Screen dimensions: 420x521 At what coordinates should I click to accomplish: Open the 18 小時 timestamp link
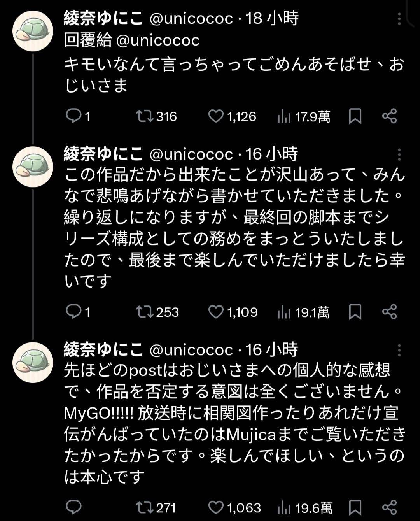tap(272, 18)
